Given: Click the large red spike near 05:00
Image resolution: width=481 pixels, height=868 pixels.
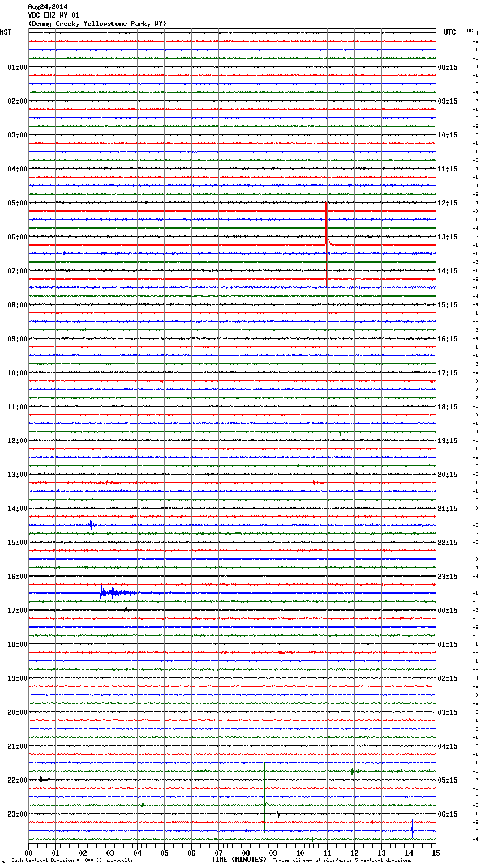Looking at the screenshot, I should click(327, 244).
